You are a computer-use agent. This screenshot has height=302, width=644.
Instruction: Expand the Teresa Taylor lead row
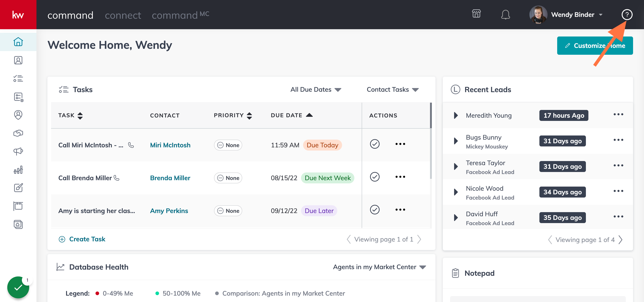456,167
